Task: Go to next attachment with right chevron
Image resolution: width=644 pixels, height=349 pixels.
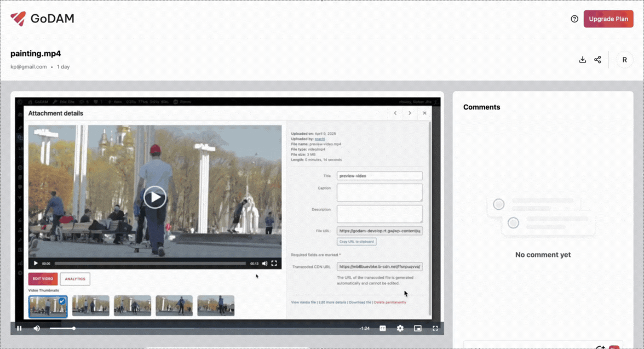Action: [x=410, y=113]
